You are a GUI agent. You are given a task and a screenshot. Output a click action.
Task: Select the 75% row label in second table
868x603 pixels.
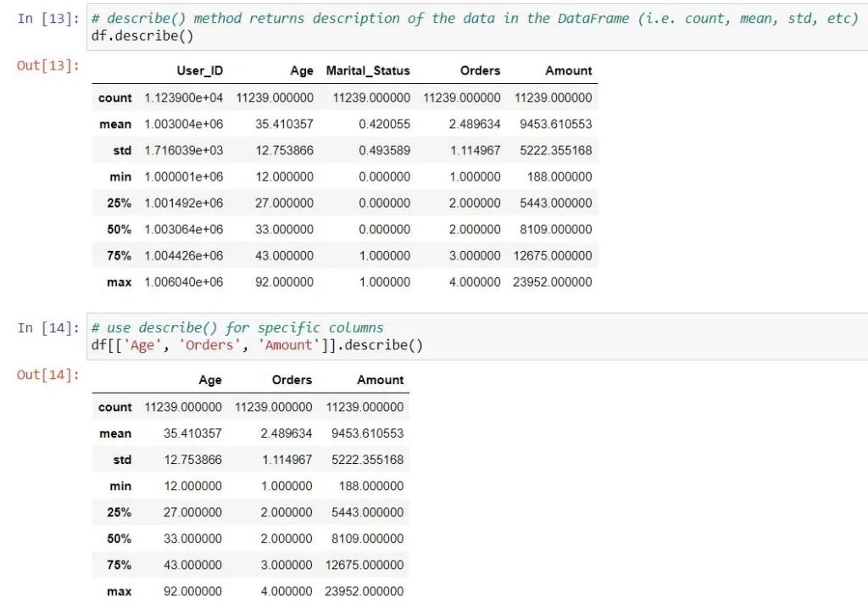(119, 566)
